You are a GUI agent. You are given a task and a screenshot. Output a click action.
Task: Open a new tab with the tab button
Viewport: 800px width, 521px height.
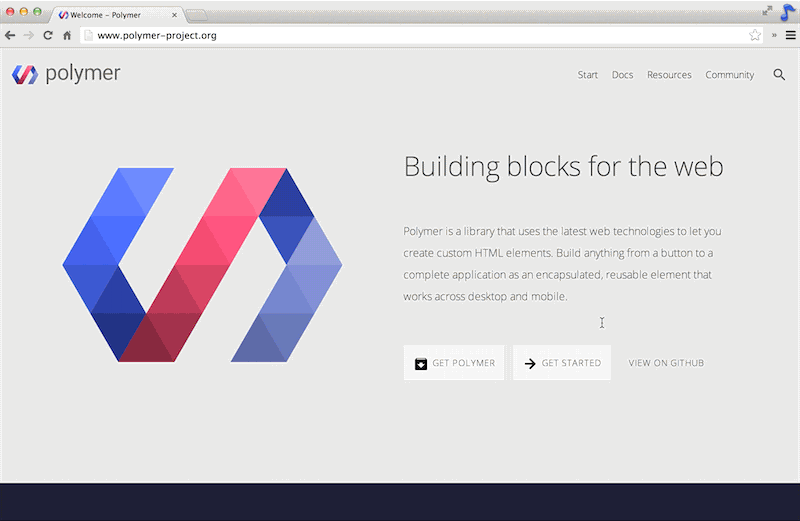pos(196,15)
